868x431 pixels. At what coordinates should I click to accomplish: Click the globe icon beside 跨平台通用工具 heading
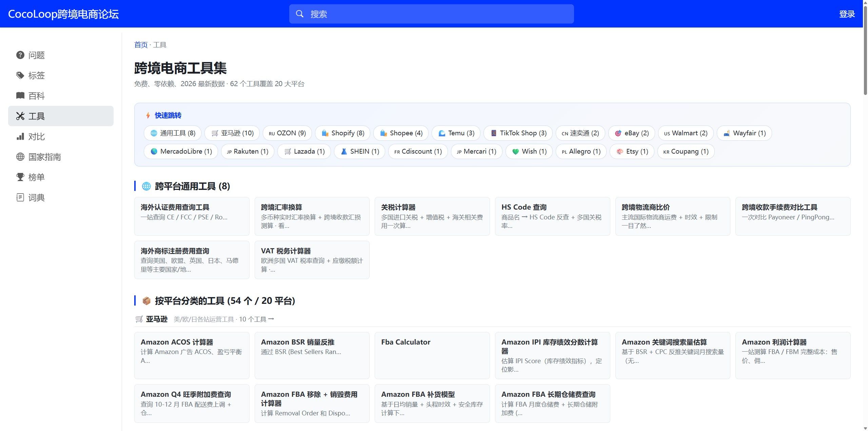click(x=146, y=186)
